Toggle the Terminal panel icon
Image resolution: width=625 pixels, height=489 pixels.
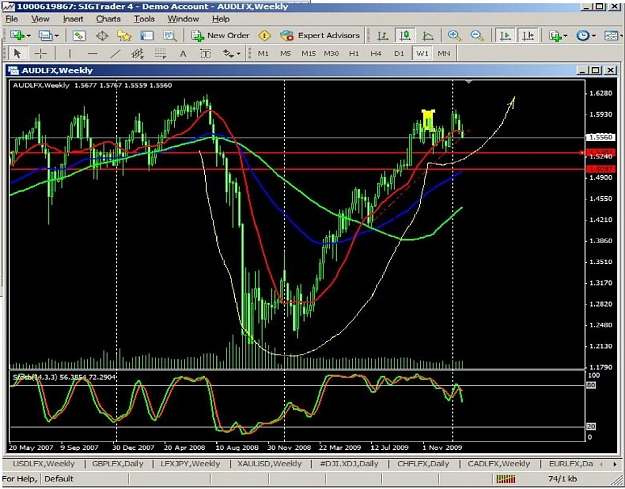click(x=147, y=35)
